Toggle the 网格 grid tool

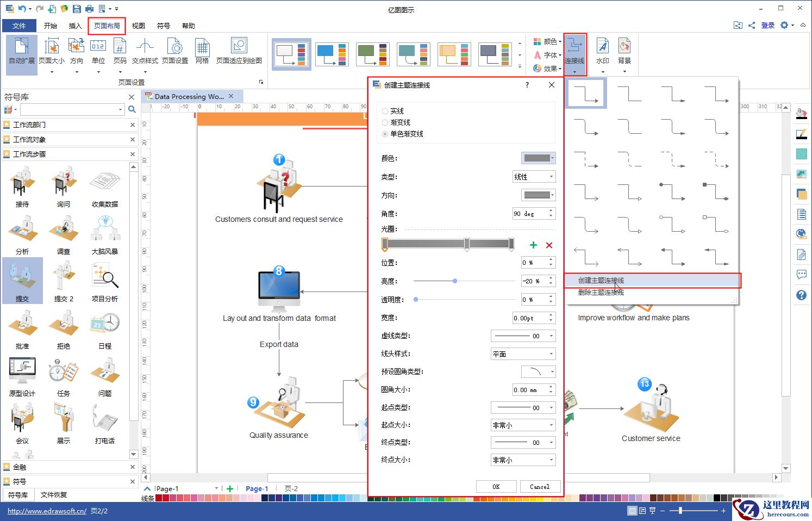202,52
